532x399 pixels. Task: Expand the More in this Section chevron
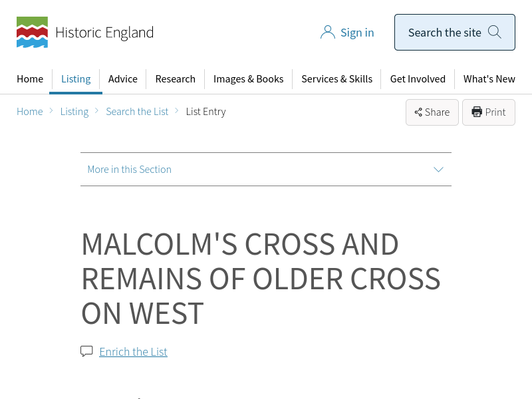click(x=438, y=170)
